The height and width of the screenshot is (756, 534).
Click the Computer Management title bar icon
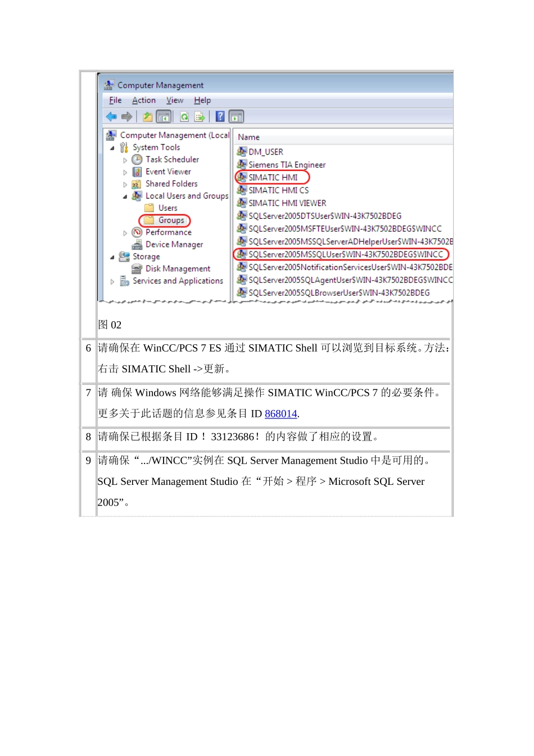109,85
